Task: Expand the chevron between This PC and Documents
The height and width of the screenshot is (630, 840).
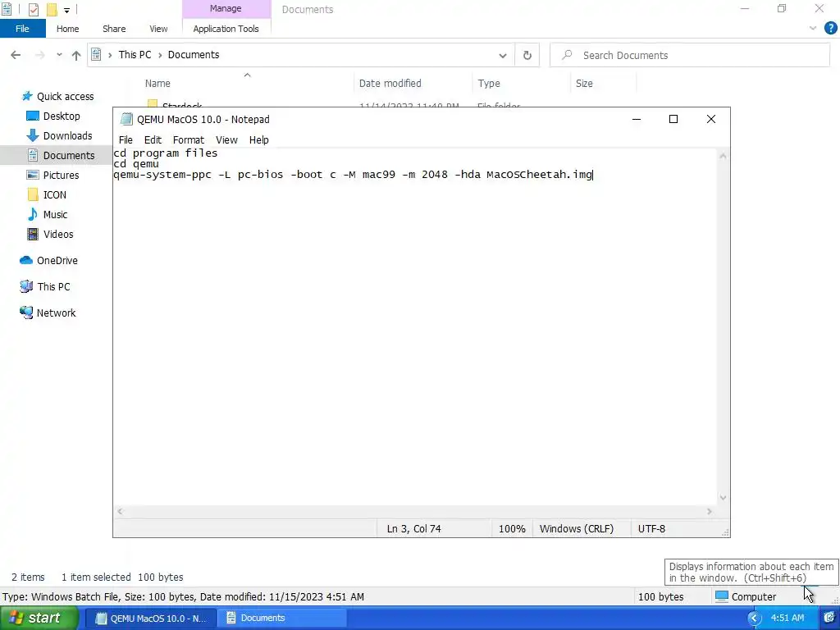Action: (160, 55)
